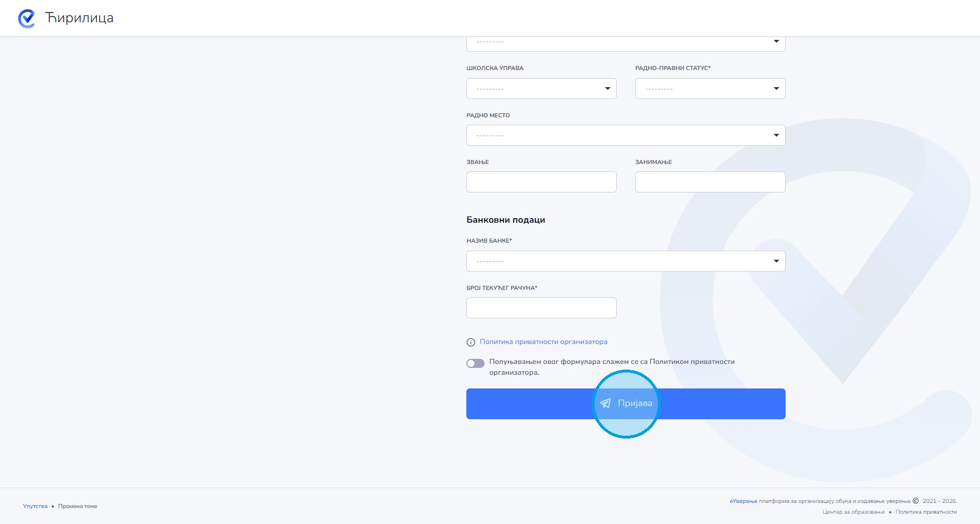Click the Звање text input field
This screenshot has height=524, width=980.
542,182
